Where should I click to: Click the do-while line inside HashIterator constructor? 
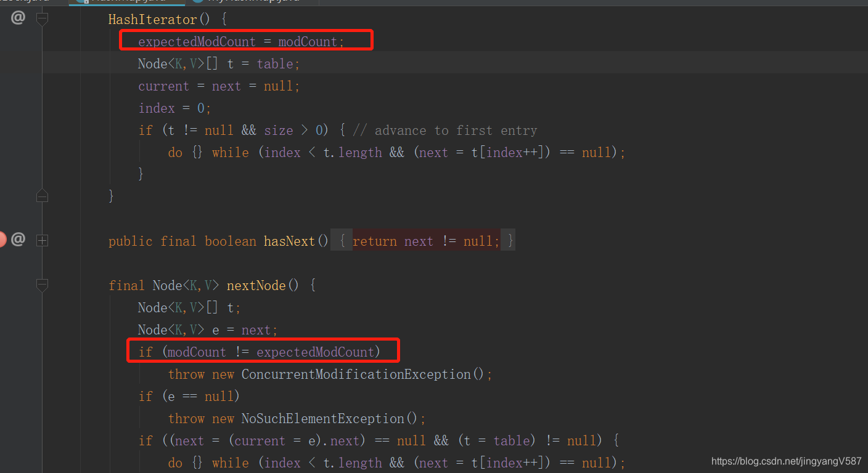pyautogui.click(x=396, y=153)
